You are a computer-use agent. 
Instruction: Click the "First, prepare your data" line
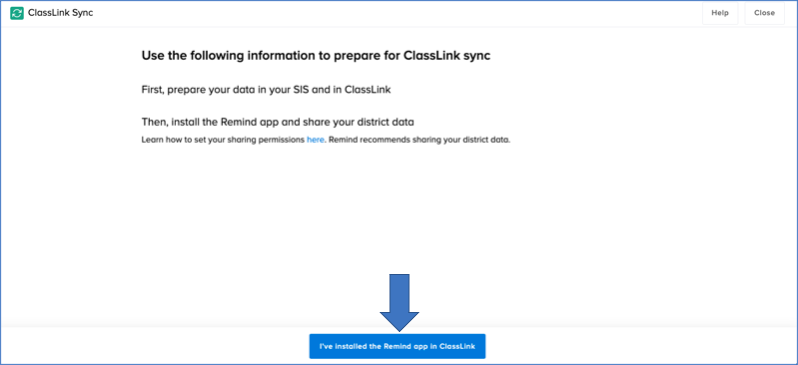266,90
